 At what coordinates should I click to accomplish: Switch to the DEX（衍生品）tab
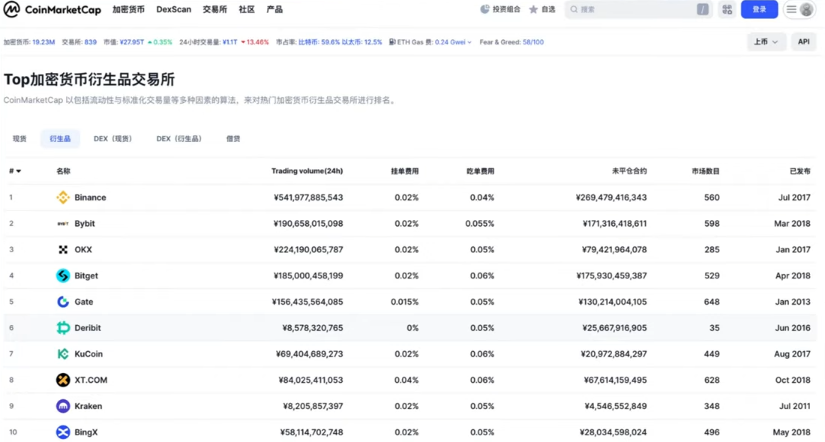[x=179, y=139]
